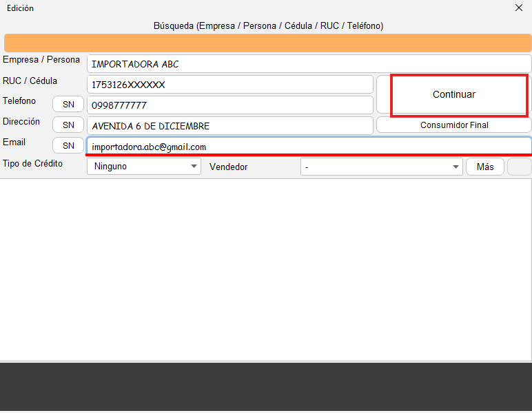Click the empty white results list area
The height and width of the screenshot is (413, 532).
click(x=266, y=268)
